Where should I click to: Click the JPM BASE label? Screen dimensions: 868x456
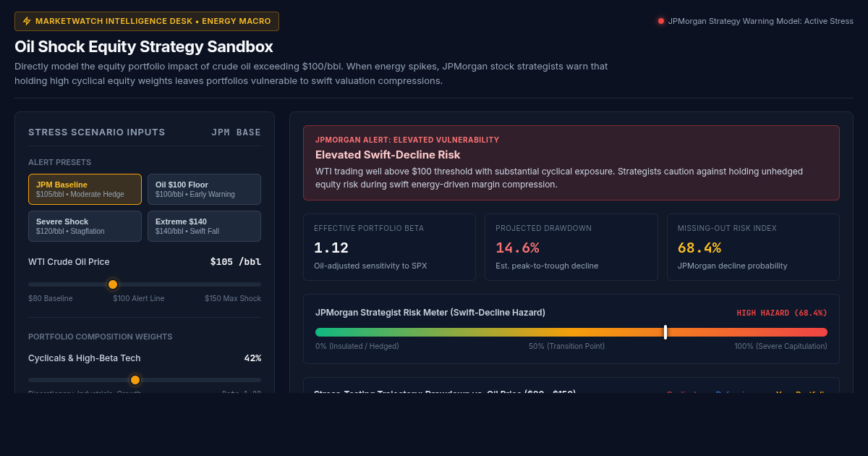[236, 132]
